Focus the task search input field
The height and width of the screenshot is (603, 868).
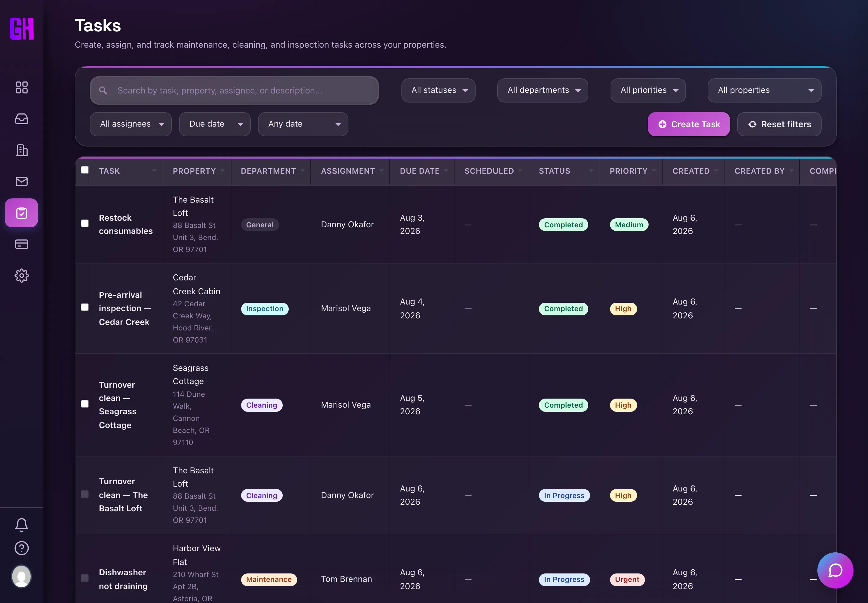pyautogui.click(x=234, y=90)
